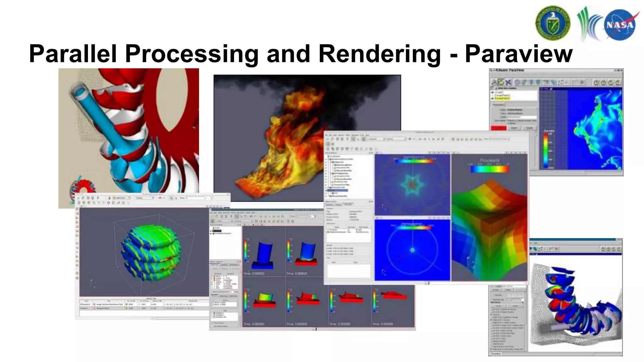644x362 pixels.
Task: Open the Filters menu in the multi-timestep window
Action: pyautogui.click(x=233, y=213)
